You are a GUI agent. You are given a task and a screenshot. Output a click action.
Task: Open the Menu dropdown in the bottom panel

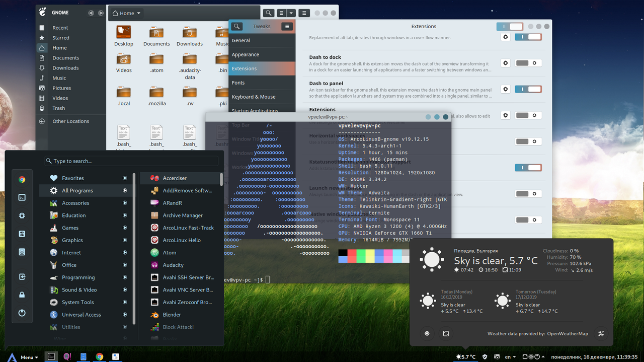pyautogui.click(x=24, y=357)
